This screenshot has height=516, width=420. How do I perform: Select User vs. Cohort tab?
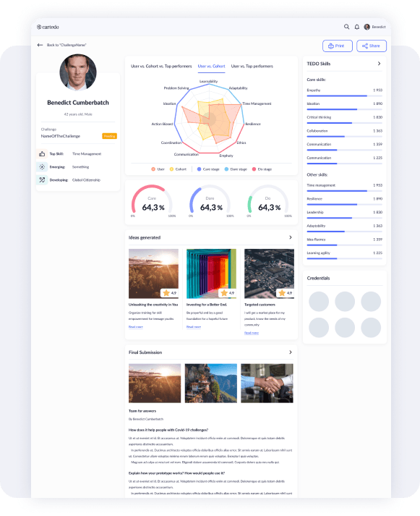click(211, 66)
